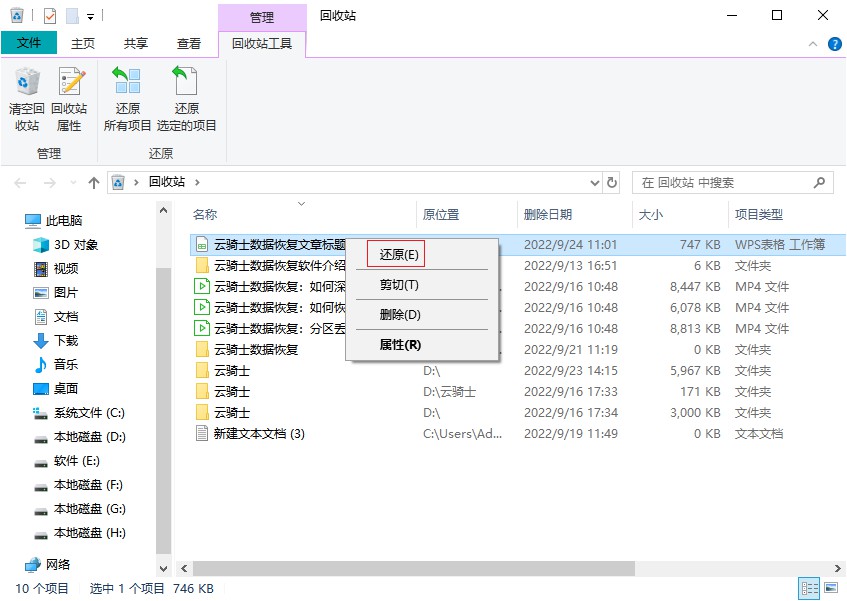Open 本地磁盘 (G:) drive
This screenshot has width=847, height=601.
(x=79, y=509)
